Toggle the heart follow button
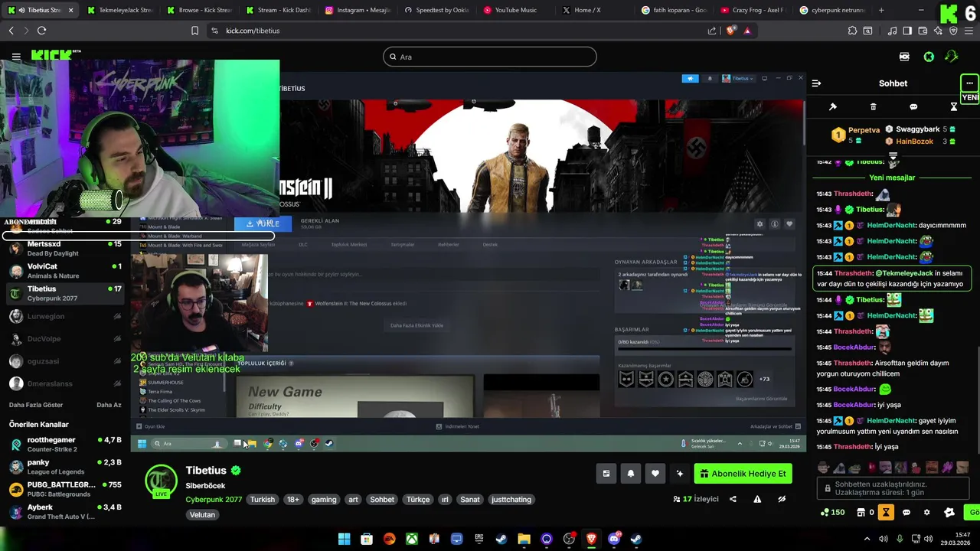 tap(655, 474)
